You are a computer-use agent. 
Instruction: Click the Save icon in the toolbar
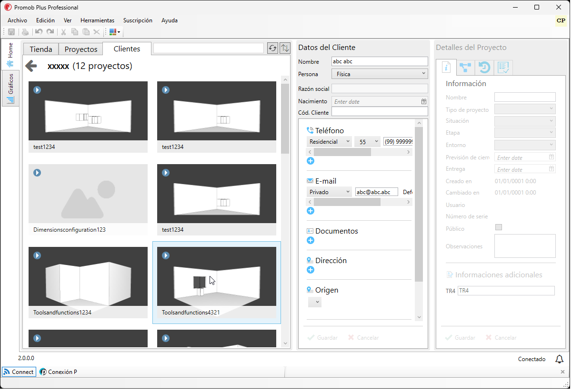[x=11, y=32]
